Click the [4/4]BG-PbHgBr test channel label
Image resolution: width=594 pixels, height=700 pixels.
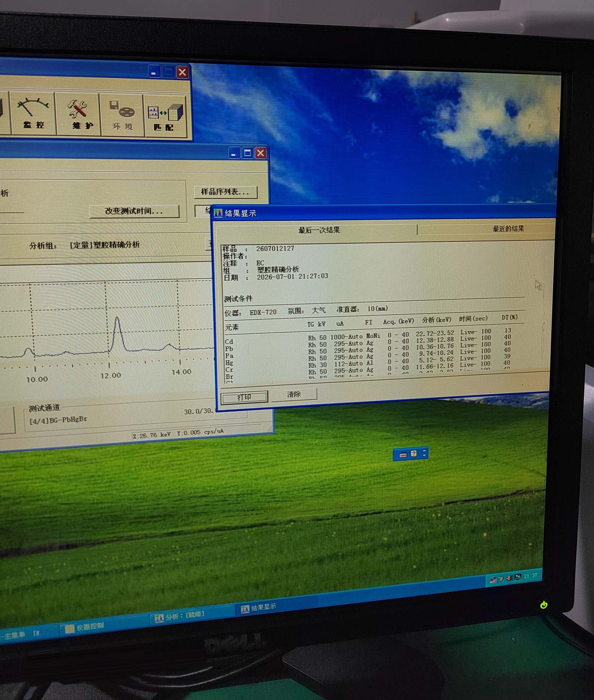point(58,420)
